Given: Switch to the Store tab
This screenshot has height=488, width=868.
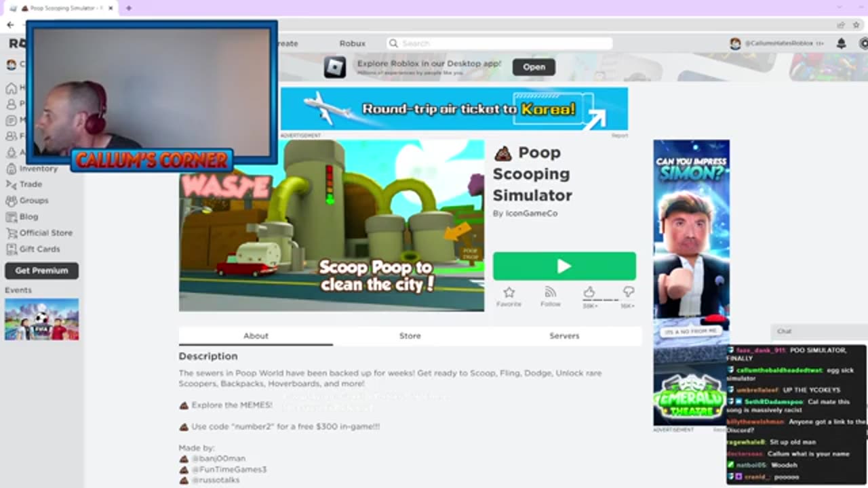Looking at the screenshot, I should pyautogui.click(x=410, y=335).
